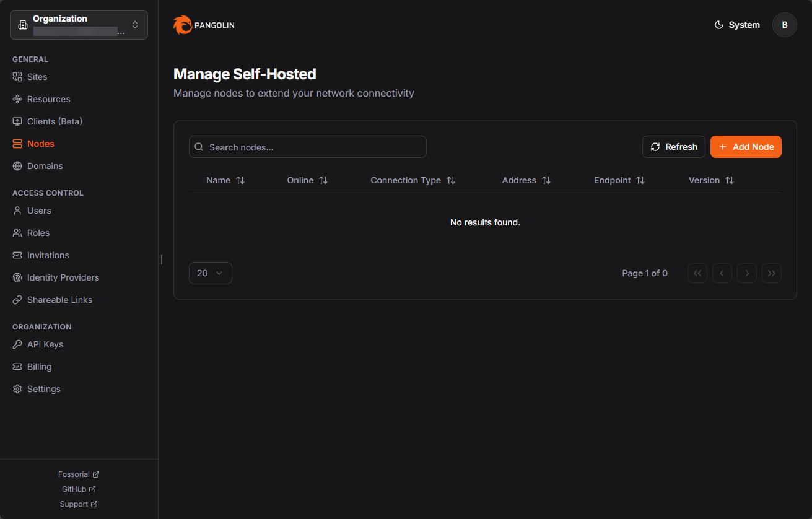This screenshot has height=519, width=812.
Task: Select the Nodes icon in the sidebar
Action: 17,144
